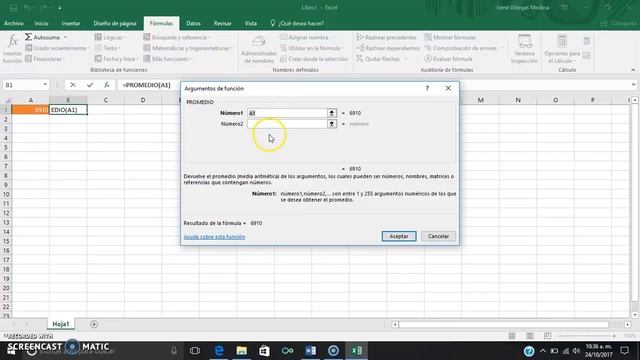This screenshot has height=360, width=640.
Task: Expand Quitar flechas dropdown arrow
Action: (x=405, y=59)
